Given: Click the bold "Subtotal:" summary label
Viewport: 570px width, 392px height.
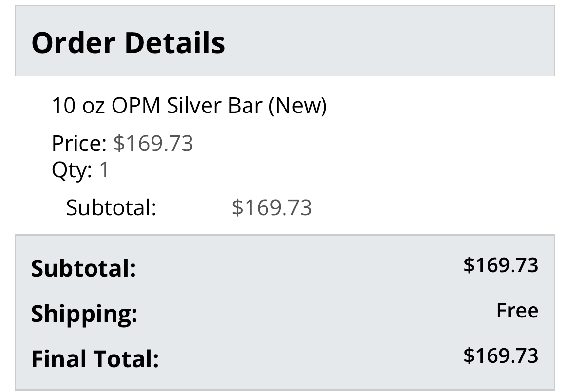Looking at the screenshot, I should [x=83, y=268].
